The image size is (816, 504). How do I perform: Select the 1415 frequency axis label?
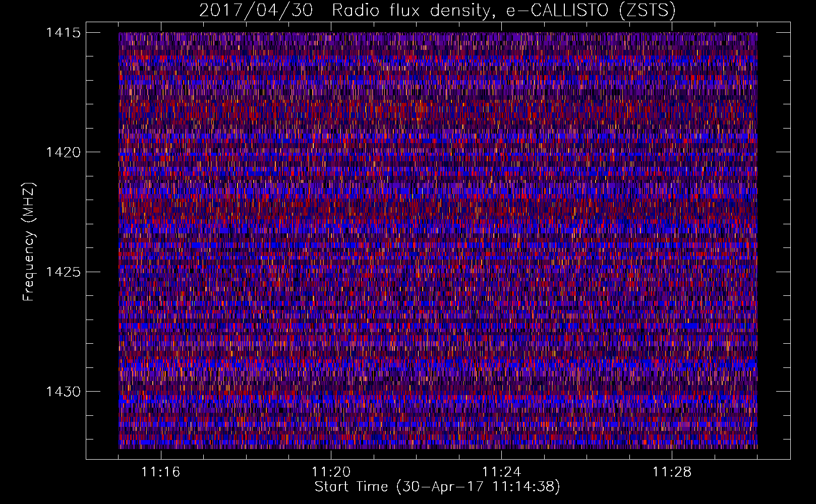[63, 33]
